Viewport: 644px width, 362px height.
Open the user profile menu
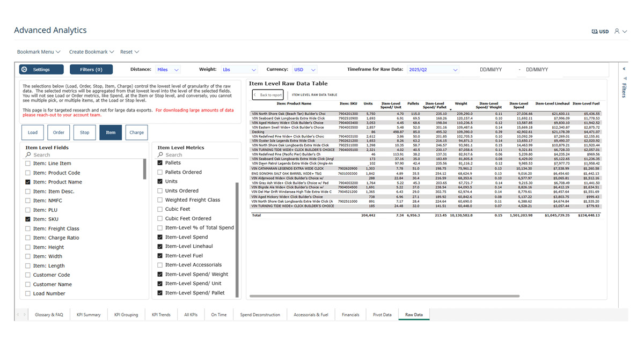coord(618,32)
